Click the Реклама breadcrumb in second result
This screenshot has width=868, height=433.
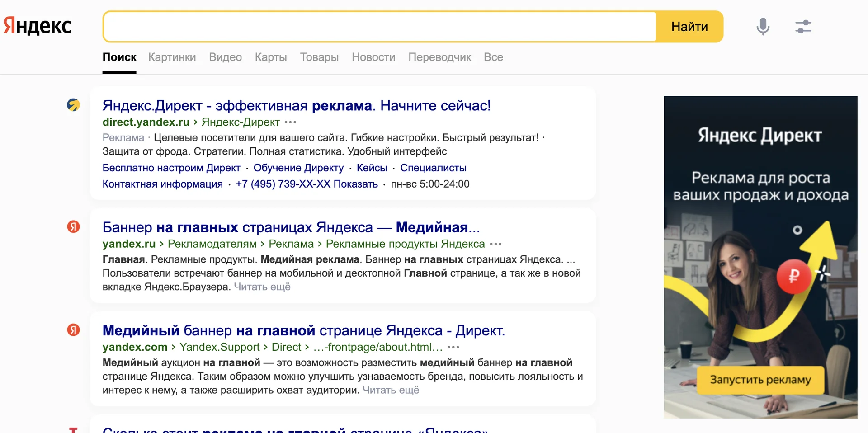[291, 244]
